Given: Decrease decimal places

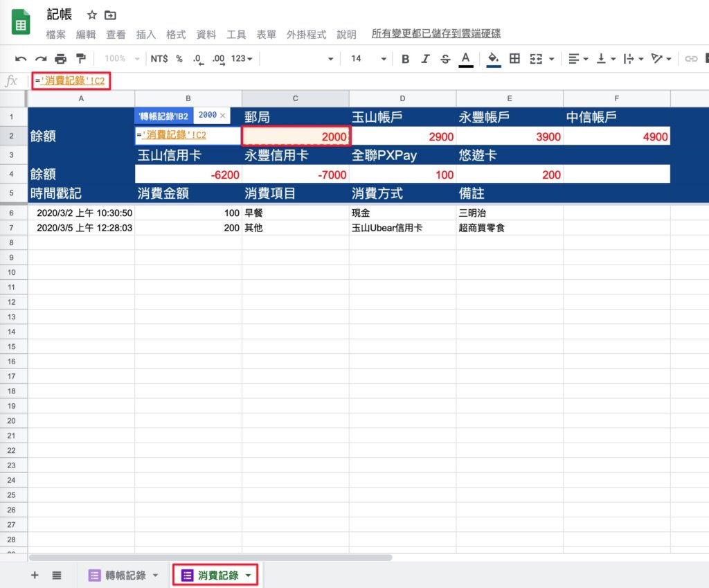Looking at the screenshot, I should (x=198, y=60).
